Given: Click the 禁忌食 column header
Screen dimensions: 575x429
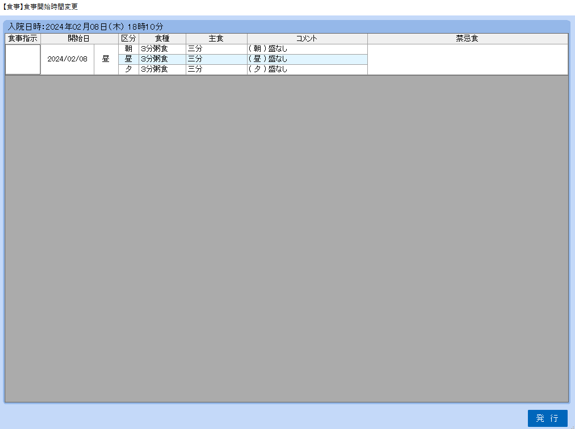Looking at the screenshot, I should tap(468, 38).
